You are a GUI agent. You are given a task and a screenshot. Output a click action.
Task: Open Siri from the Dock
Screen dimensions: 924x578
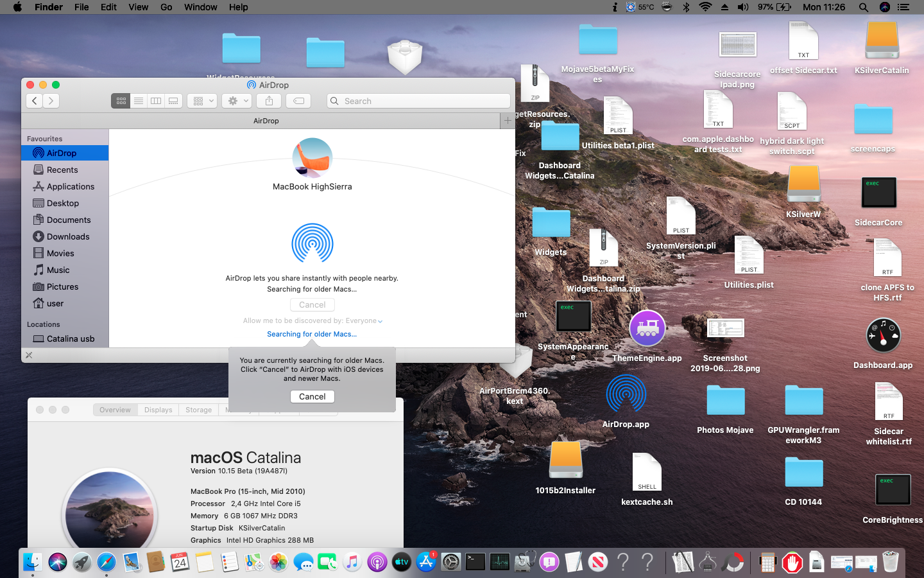pyautogui.click(x=57, y=563)
